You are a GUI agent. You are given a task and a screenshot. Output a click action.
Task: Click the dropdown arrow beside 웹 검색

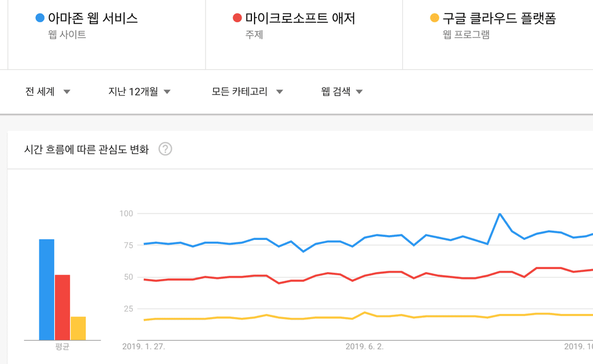[360, 92]
